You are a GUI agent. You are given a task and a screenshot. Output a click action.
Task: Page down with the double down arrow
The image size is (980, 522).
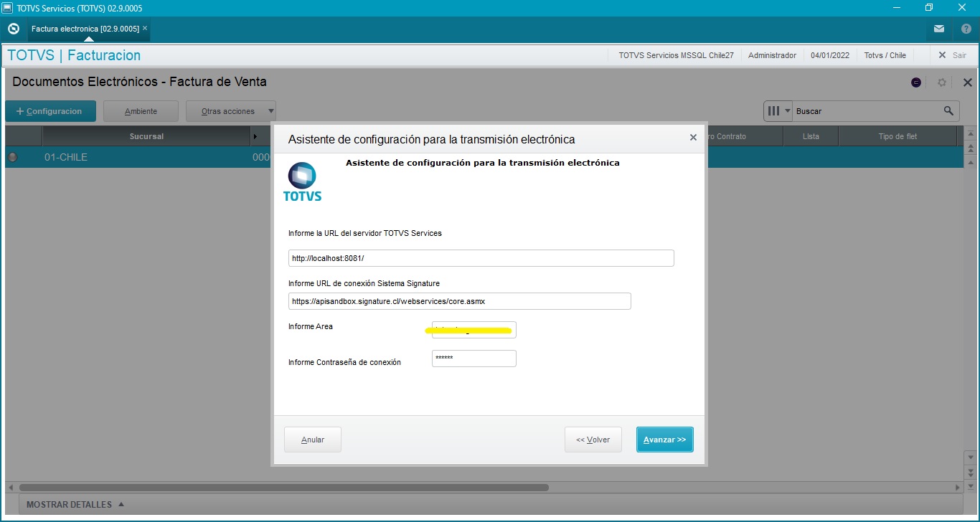point(971,472)
